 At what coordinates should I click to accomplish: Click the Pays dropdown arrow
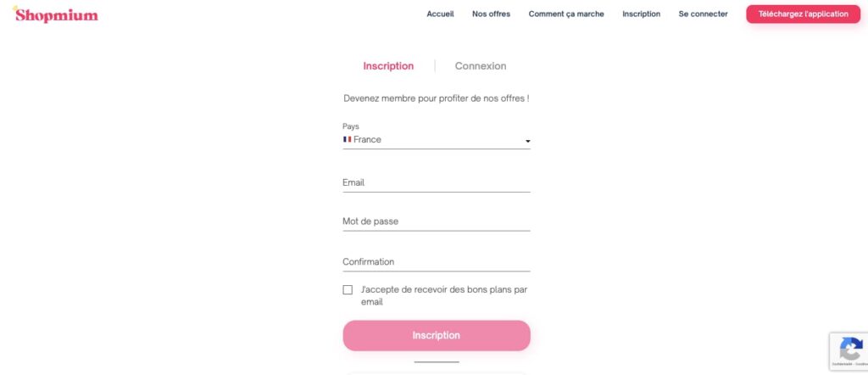coord(527,141)
